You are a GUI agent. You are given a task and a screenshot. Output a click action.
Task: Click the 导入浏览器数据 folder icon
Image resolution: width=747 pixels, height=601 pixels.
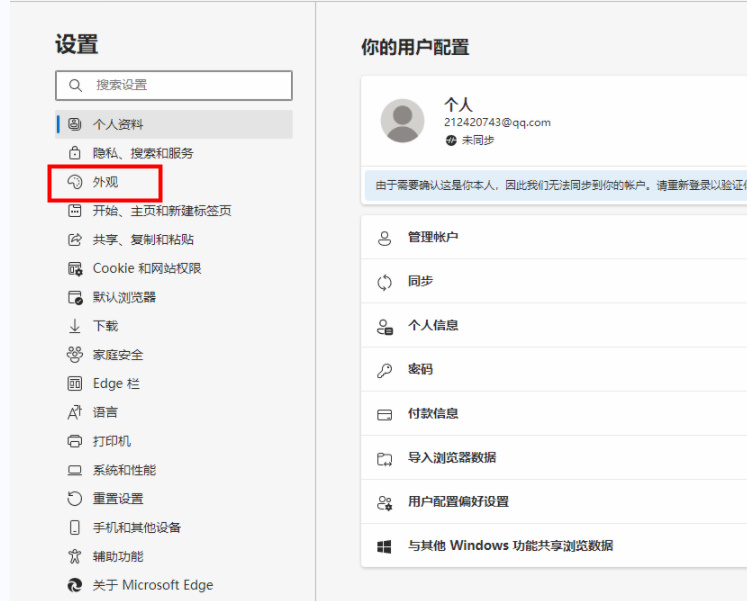click(x=384, y=459)
